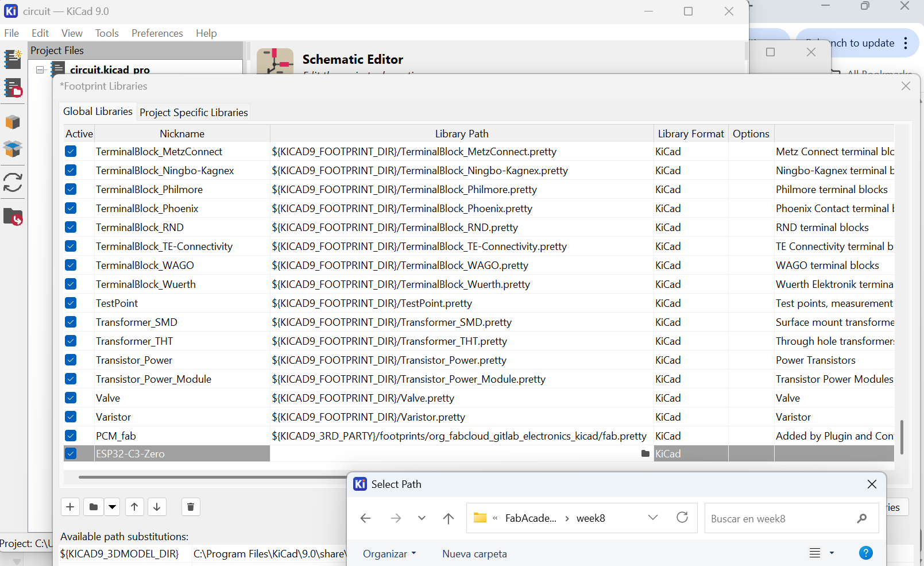
Task: Open view options dropdown arrow
Action: (x=832, y=553)
